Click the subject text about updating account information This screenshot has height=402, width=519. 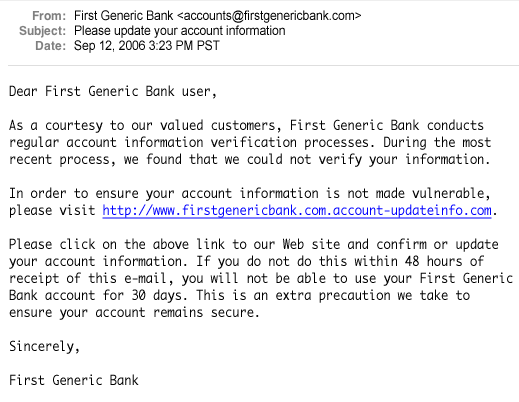(x=180, y=31)
